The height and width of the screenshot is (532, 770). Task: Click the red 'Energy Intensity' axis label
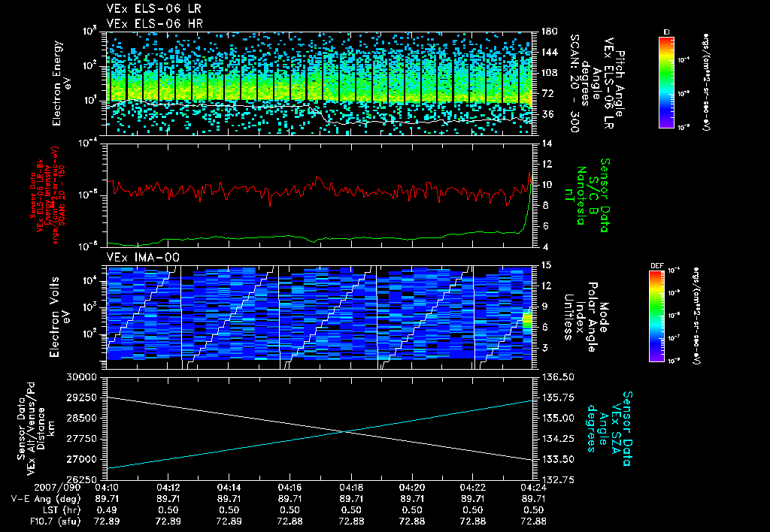[48, 195]
